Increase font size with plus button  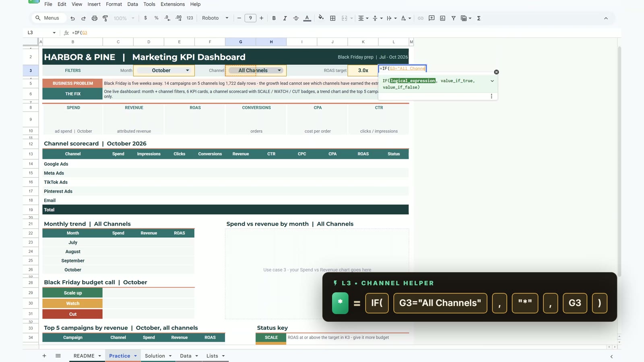coord(261,18)
